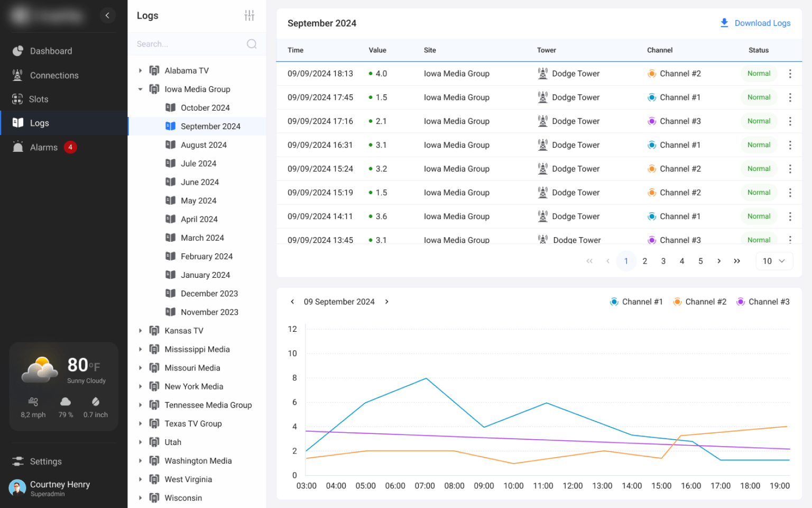812x508 pixels.
Task: Sort by the Time column header
Action: pyautogui.click(x=296, y=50)
